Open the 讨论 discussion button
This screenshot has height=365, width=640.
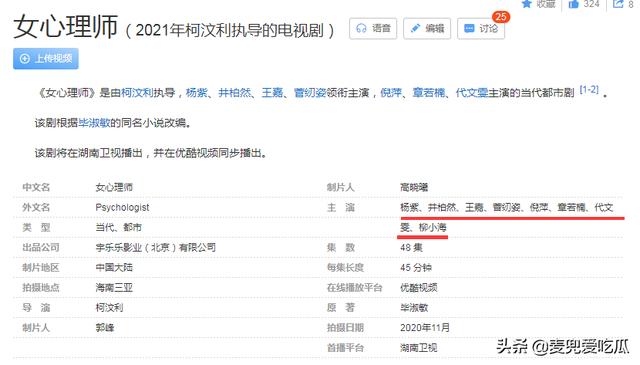(x=481, y=29)
